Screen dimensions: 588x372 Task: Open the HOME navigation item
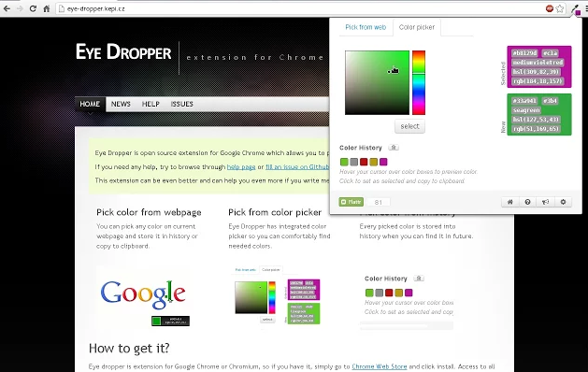tap(90, 104)
